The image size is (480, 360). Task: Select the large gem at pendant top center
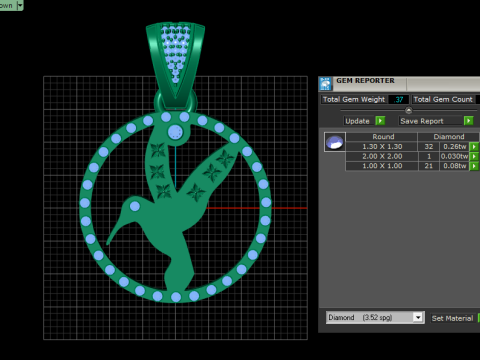[175, 132]
